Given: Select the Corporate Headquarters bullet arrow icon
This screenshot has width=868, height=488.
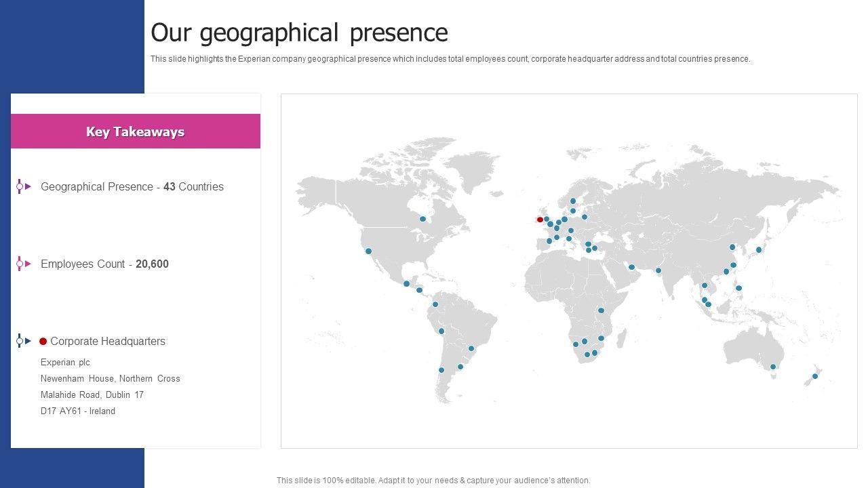Looking at the screenshot, I should [x=24, y=341].
